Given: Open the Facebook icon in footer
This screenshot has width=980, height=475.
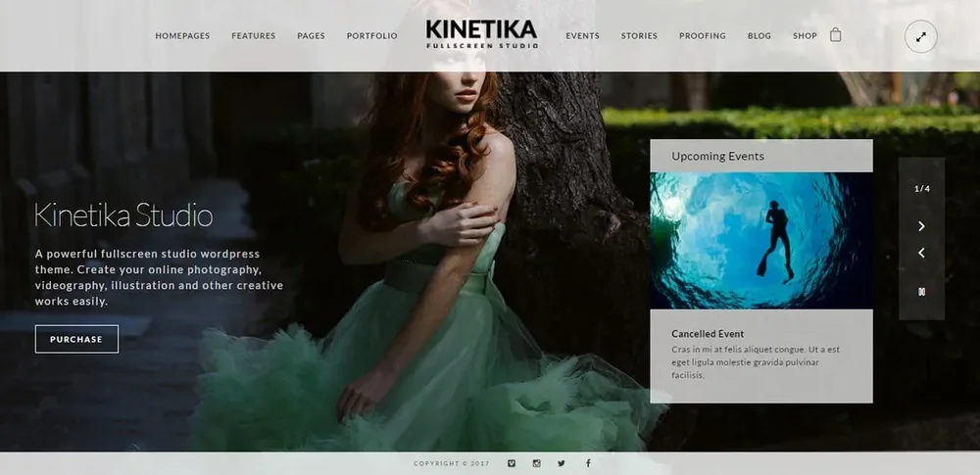Looking at the screenshot, I should pyautogui.click(x=588, y=463).
